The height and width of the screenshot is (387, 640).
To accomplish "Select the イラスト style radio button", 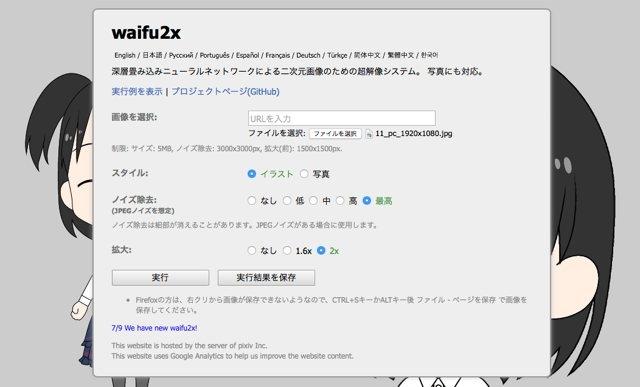I will pos(252,174).
